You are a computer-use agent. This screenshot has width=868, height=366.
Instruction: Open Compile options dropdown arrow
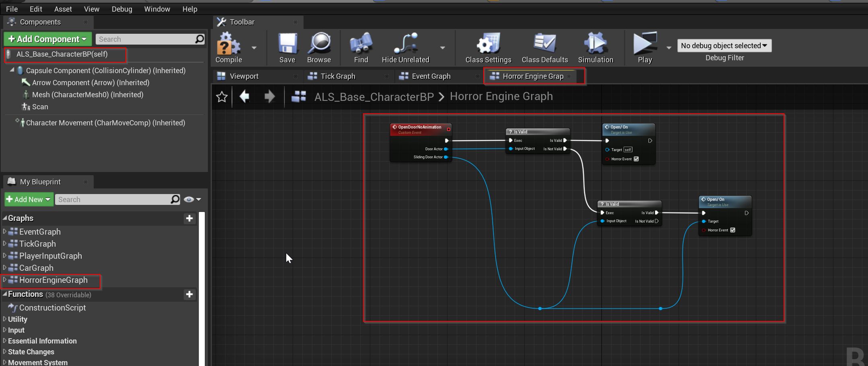pyautogui.click(x=254, y=48)
